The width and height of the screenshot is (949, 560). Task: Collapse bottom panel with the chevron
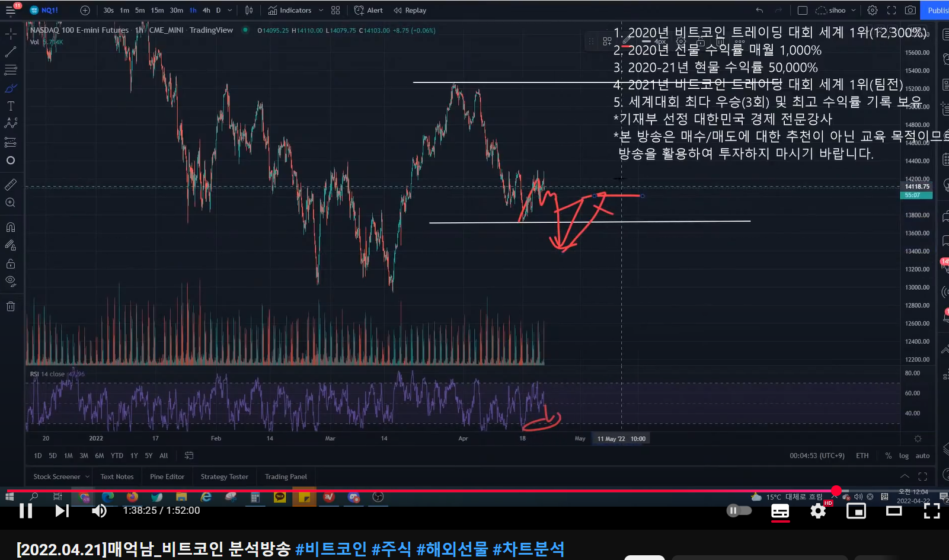(905, 476)
